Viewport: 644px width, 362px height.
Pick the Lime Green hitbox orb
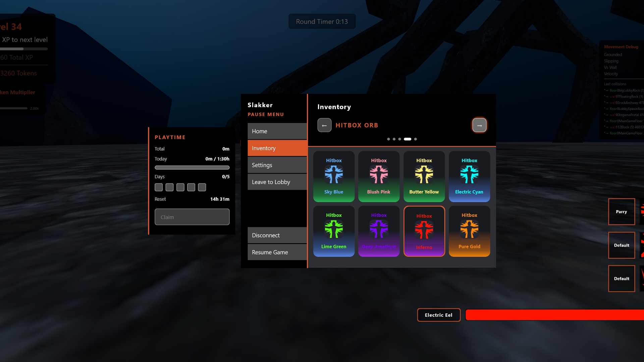click(x=334, y=231)
